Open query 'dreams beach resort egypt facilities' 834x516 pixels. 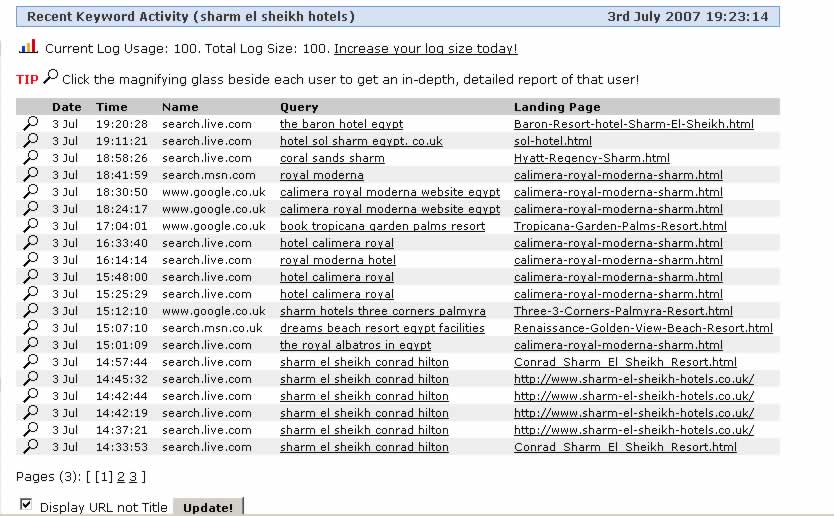[x=382, y=328]
